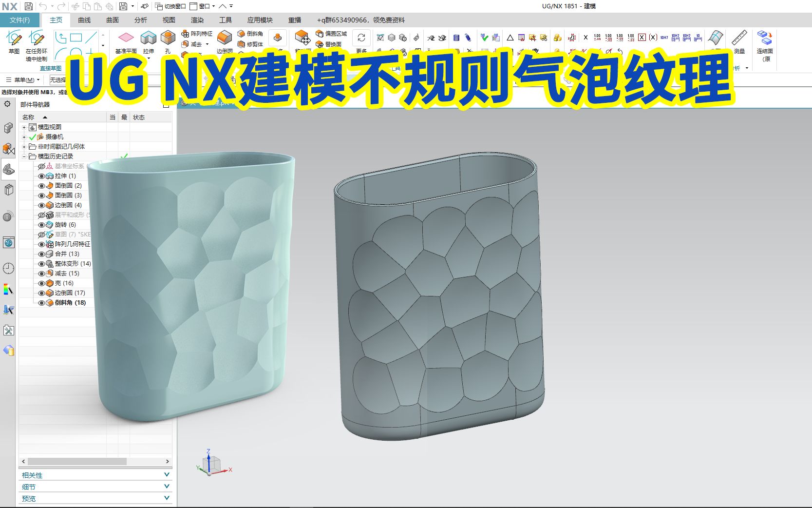The width and height of the screenshot is (812, 508).
Task: Show the hidden 基准坐标系 feature
Action: 41,166
